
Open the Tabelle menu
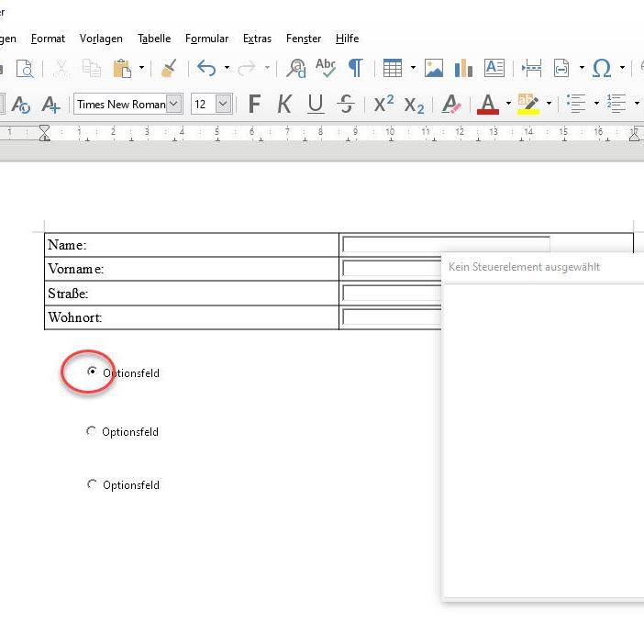154,39
